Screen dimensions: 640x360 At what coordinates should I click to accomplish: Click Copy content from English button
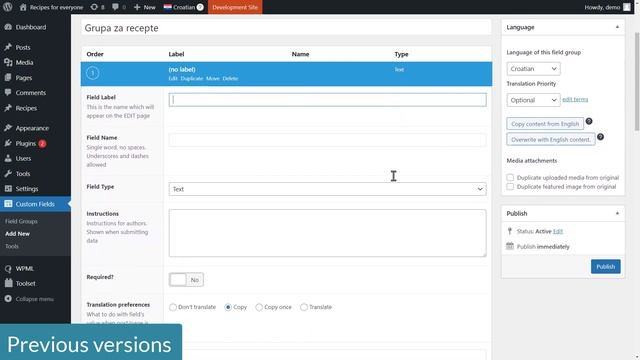click(x=545, y=124)
